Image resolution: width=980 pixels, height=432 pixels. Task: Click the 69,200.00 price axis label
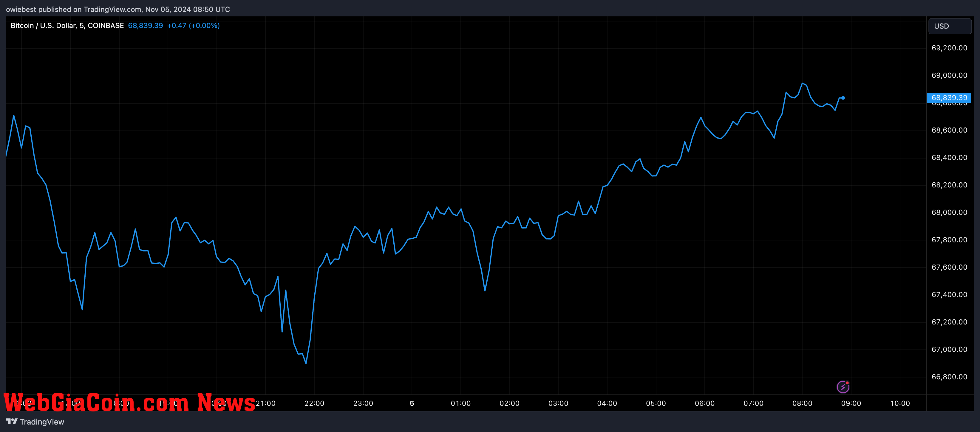point(949,48)
